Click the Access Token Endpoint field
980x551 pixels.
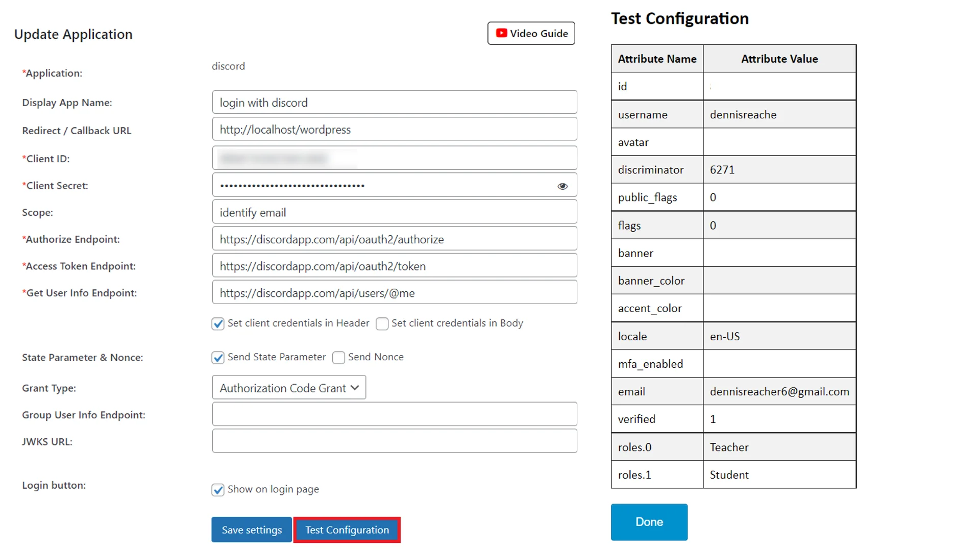point(395,266)
